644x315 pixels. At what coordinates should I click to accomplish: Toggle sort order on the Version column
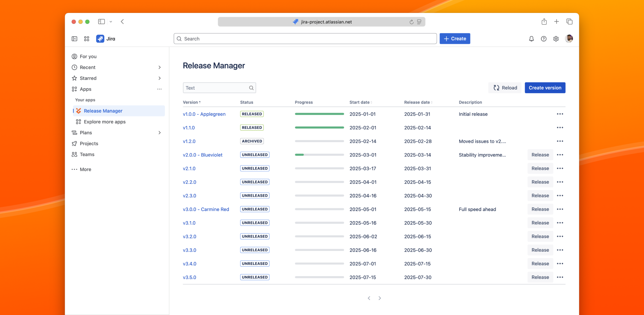(191, 102)
